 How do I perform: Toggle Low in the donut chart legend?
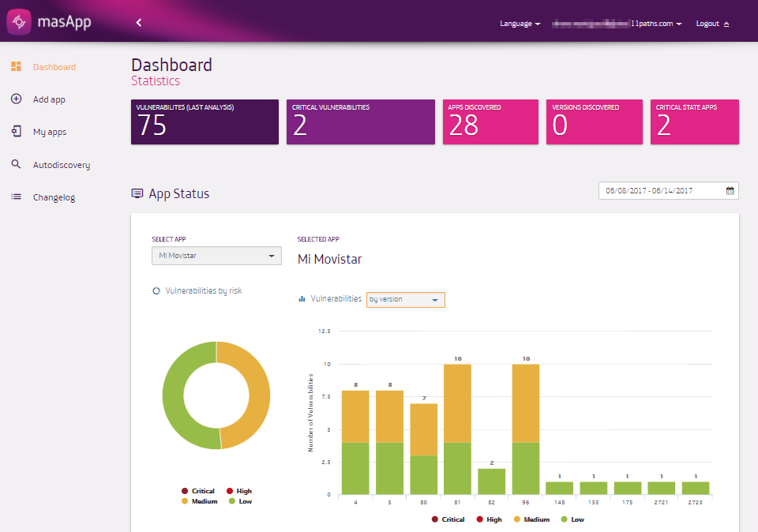pyautogui.click(x=240, y=501)
